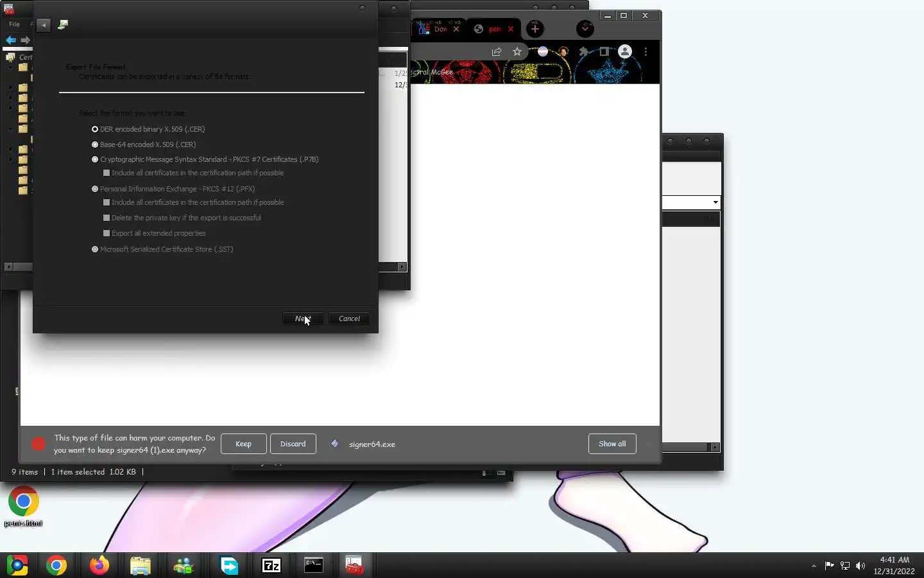Click the striped flag extension icon in Chrome

pyautogui.click(x=543, y=52)
